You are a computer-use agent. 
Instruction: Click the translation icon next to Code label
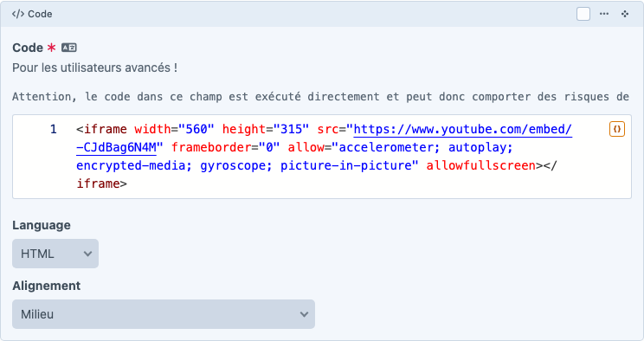click(x=69, y=48)
